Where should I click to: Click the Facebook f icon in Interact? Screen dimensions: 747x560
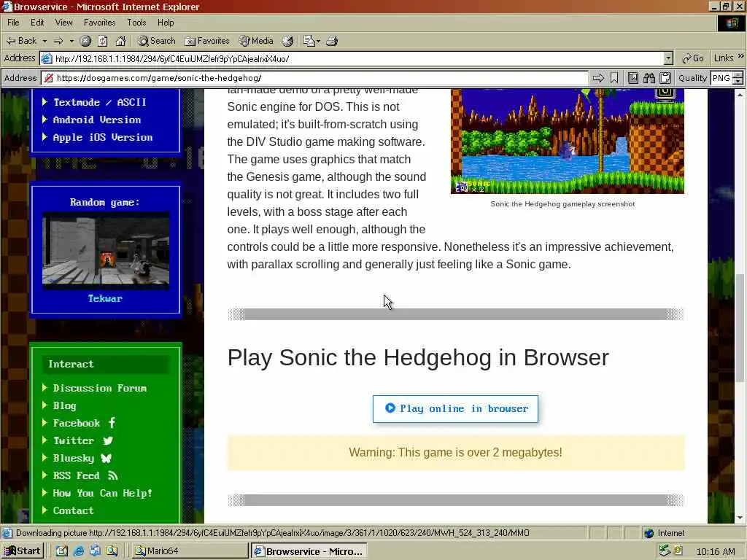[112, 422]
